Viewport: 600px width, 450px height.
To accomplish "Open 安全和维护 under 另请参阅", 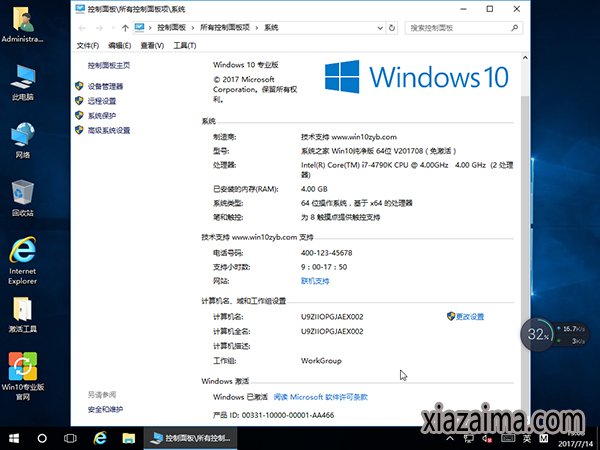I will point(105,409).
